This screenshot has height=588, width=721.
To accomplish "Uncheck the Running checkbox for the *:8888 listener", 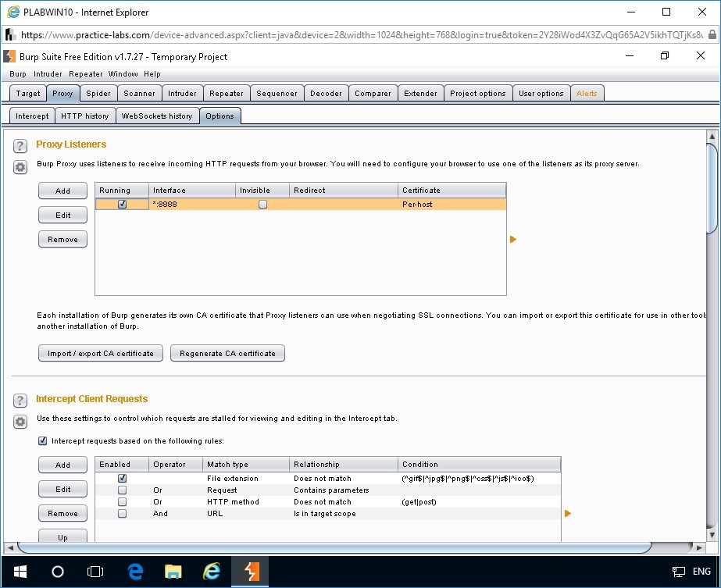I will [122, 205].
